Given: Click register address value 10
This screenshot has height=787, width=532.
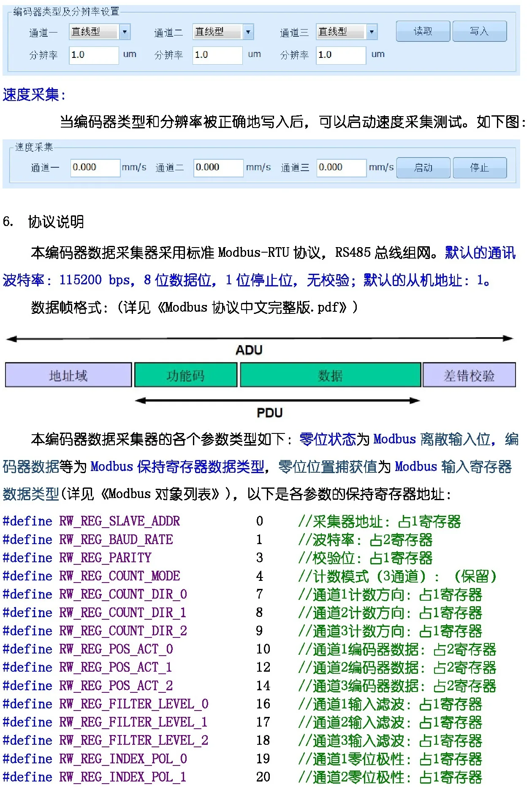Looking at the screenshot, I should click(263, 649).
